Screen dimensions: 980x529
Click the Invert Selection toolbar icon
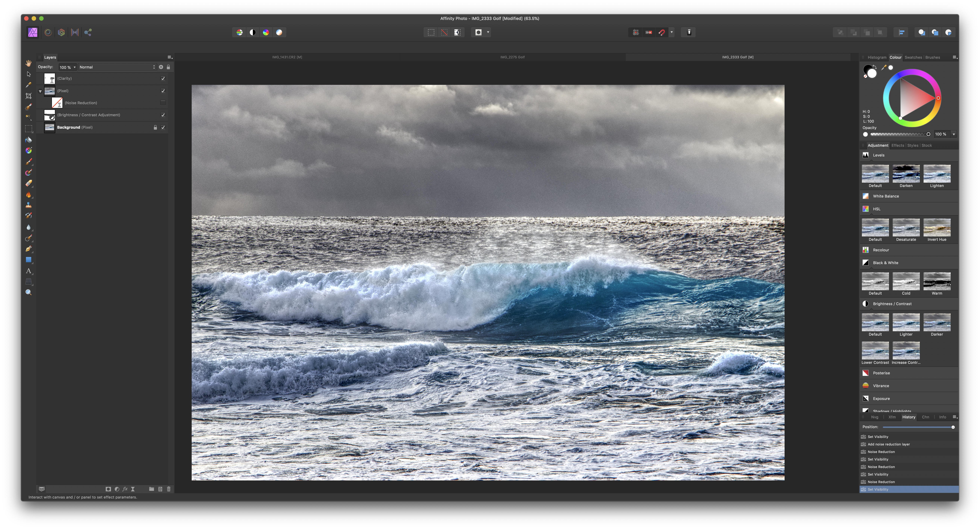457,32
